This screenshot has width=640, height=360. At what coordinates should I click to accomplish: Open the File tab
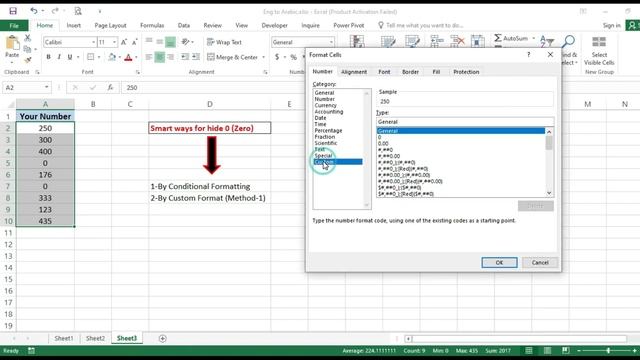pos(14,25)
